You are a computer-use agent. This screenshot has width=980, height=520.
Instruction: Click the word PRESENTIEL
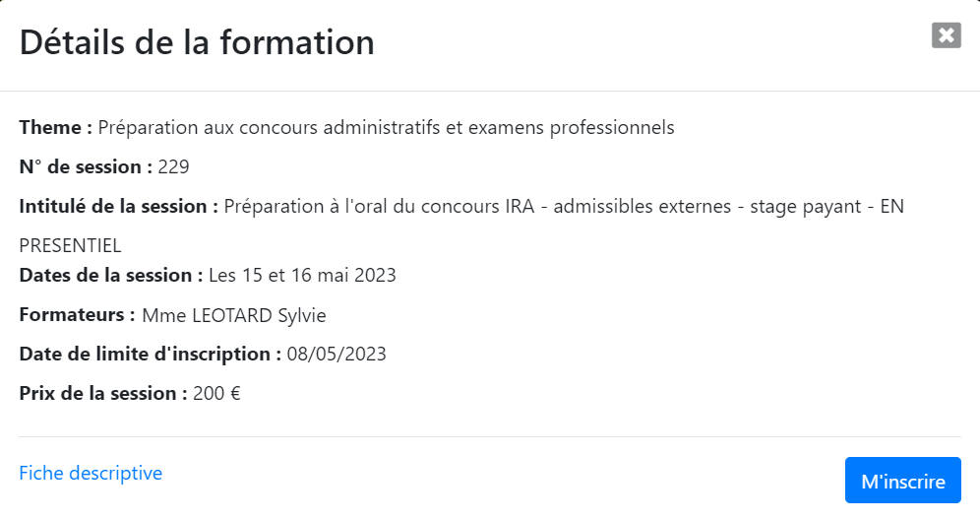tap(70, 245)
